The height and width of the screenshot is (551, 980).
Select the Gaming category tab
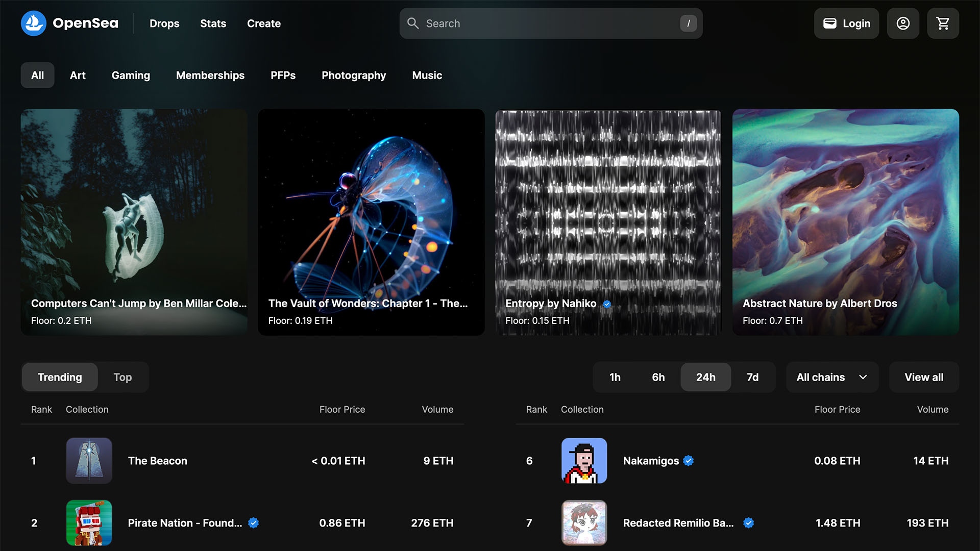[x=131, y=76]
